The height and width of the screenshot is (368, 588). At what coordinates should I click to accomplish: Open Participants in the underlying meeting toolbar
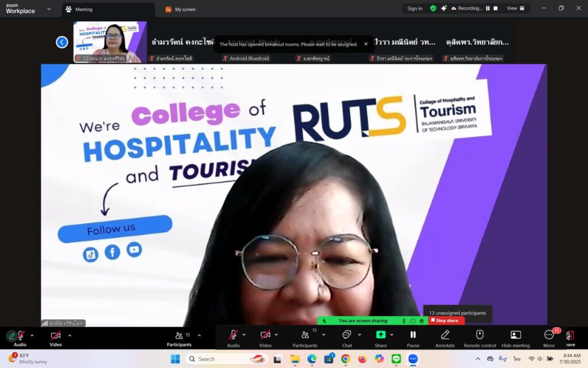pos(179,338)
